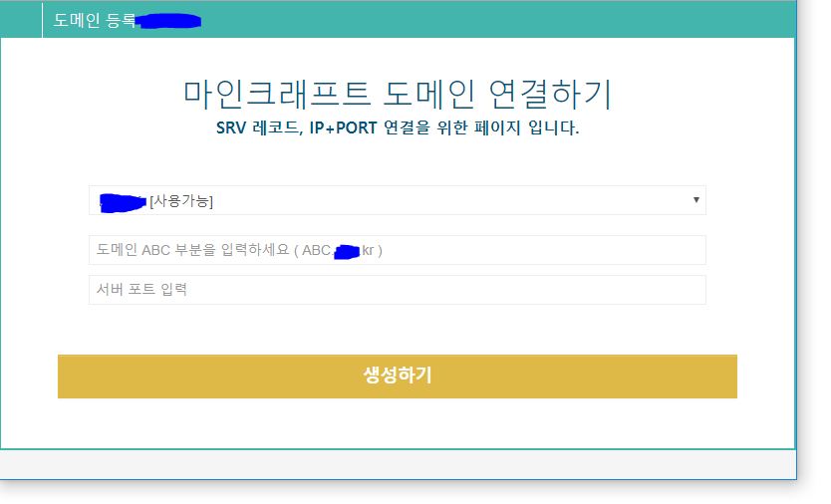Click the redacted text next to 도메인 등록
The width and height of the screenshot is (831, 504).
(x=169, y=21)
